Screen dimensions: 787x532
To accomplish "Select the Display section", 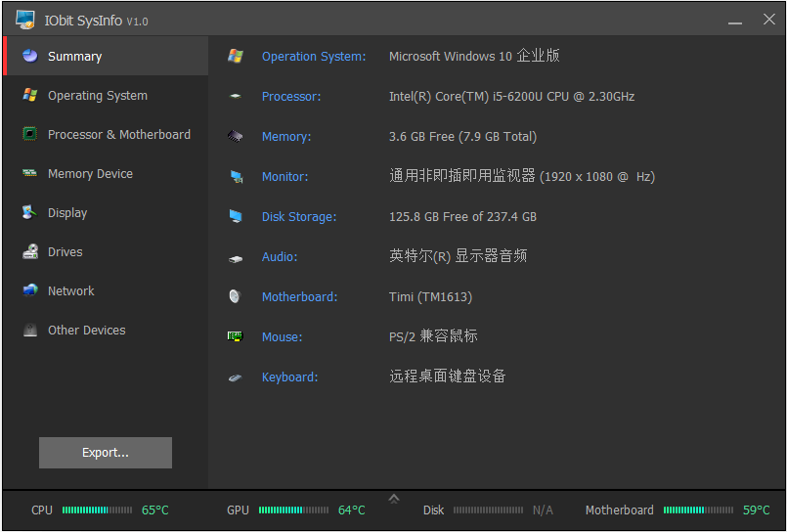I will tap(106, 213).
